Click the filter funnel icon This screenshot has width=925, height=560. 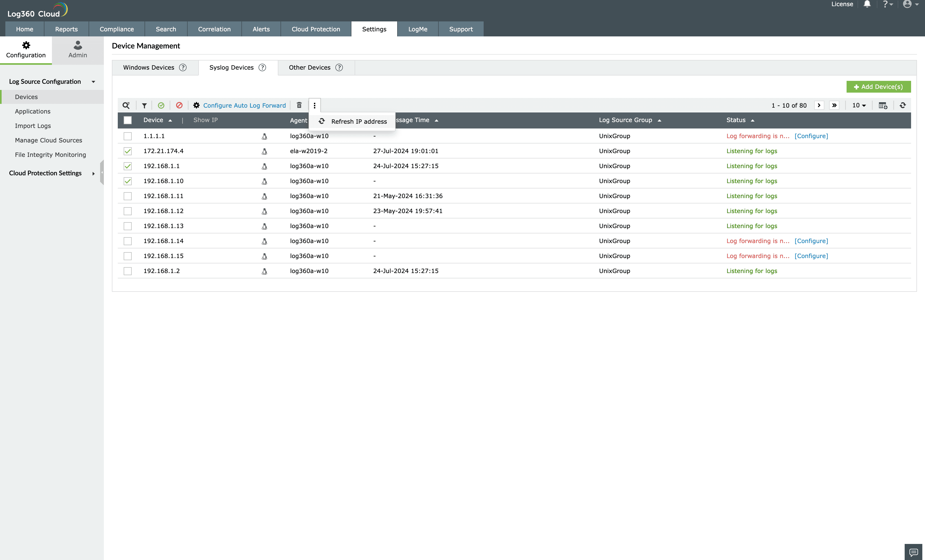click(x=144, y=105)
